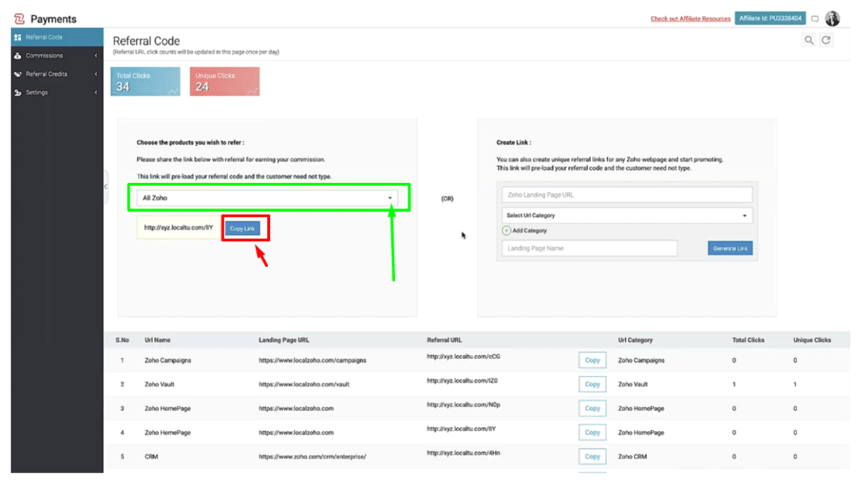Screen dimensions: 868x492
Task: Click Zoho Vault in the Url Category column
Action: pyautogui.click(x=633, y=385)
